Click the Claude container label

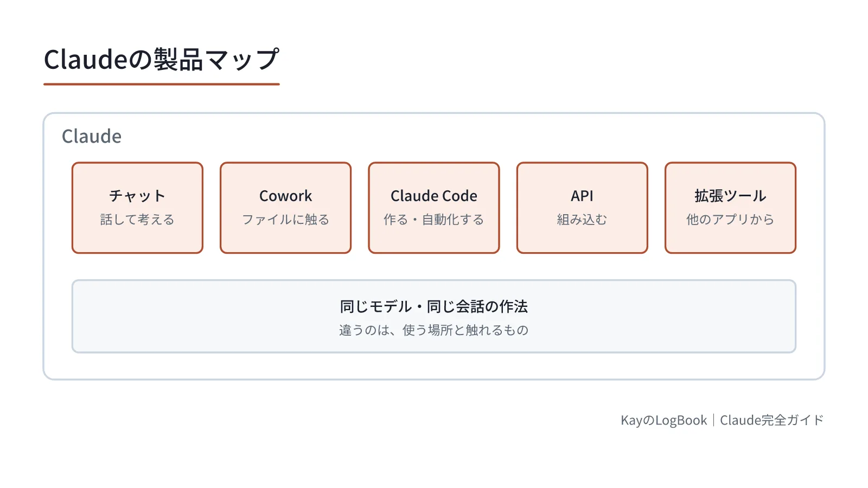[92, 136]
